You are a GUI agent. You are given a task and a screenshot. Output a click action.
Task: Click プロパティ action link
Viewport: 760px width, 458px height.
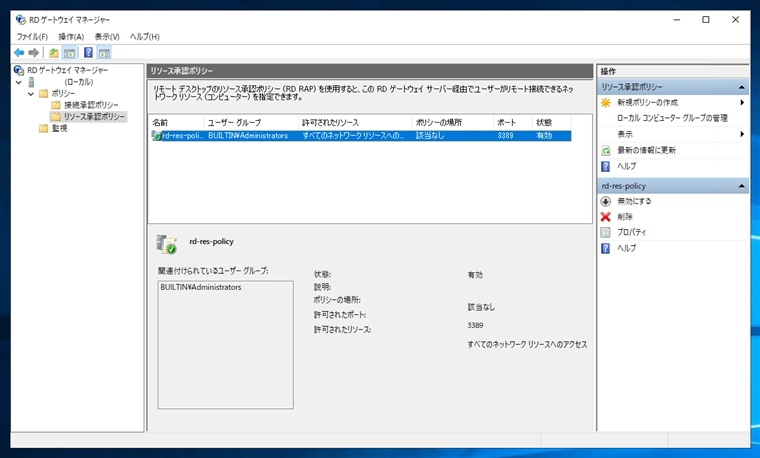[631, 233]
